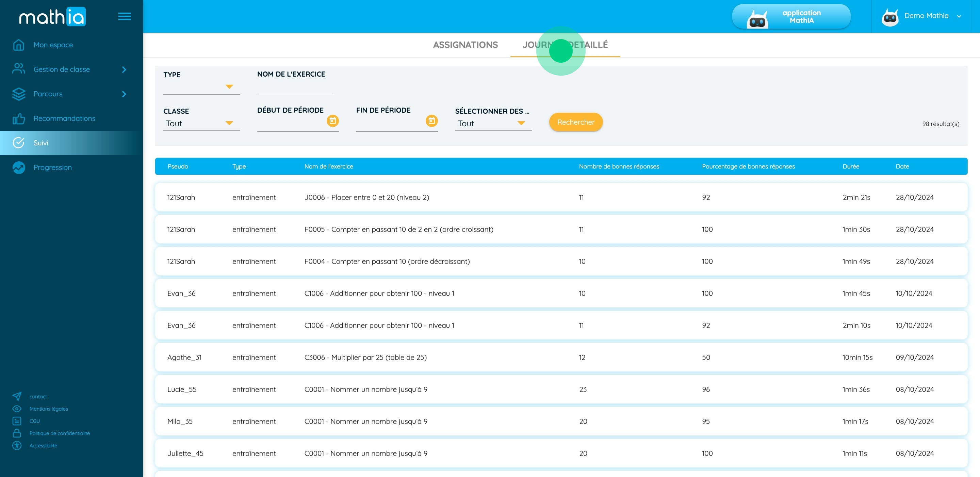Open the Type dropdown

(x=201, y=87)
